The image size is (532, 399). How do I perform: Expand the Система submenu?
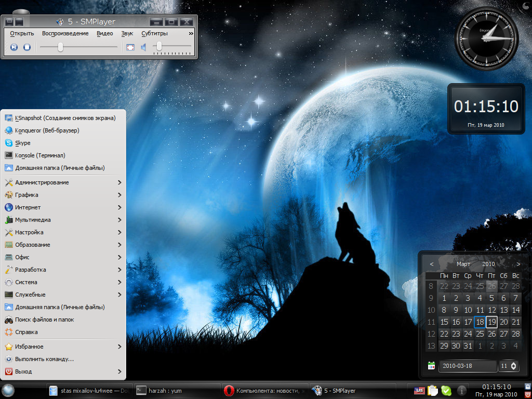(x=63, y=282)
